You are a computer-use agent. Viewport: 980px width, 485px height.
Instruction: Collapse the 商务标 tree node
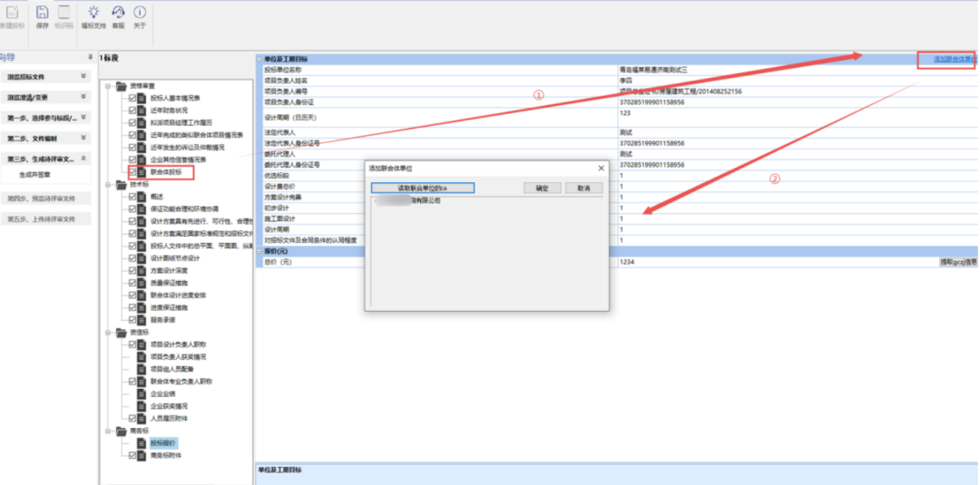(x=108, y=431)
